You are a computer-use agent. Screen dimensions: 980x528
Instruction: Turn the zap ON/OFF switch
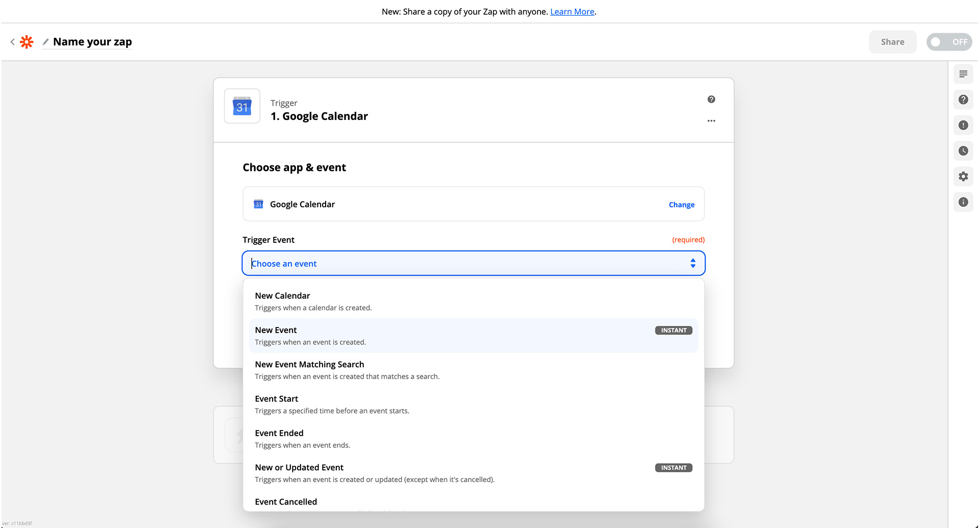pos(949,42)
